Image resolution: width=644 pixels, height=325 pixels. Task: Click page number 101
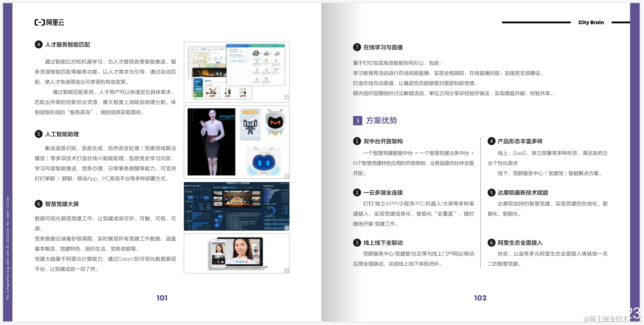162,298
